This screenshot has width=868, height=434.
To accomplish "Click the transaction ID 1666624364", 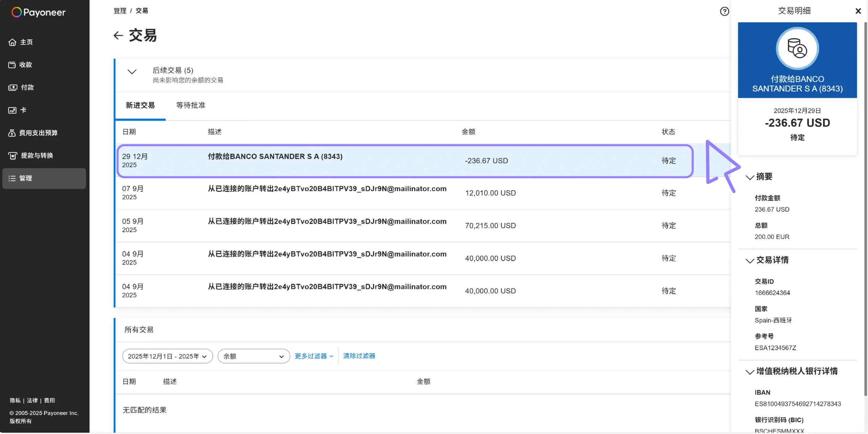I will click(772, 293).
